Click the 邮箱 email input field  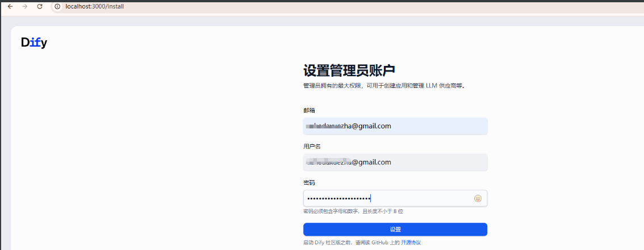point(395,126)
